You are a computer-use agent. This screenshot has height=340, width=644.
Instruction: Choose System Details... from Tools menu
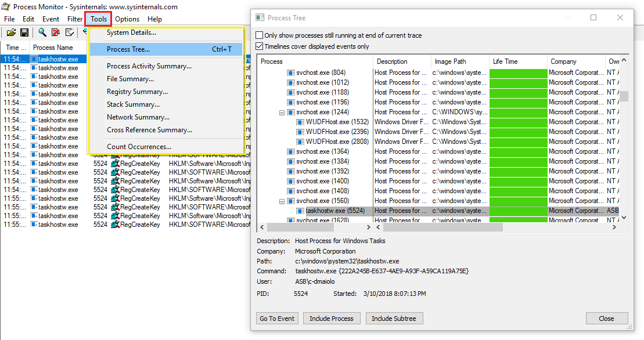tap(166, 32)
